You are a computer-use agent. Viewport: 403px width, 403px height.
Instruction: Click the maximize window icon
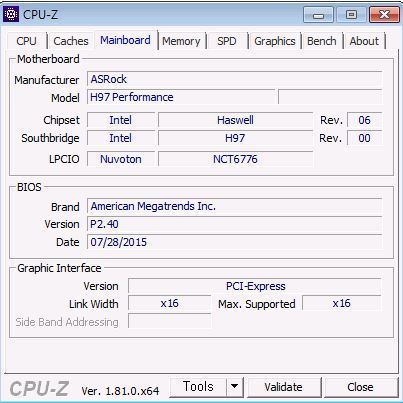[x=351, y=15]
